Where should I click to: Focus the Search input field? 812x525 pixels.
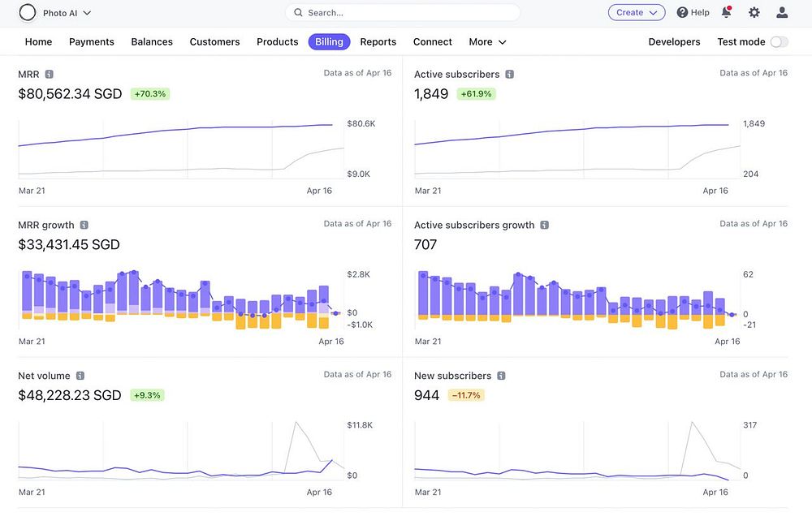click(x=403, y=12)
